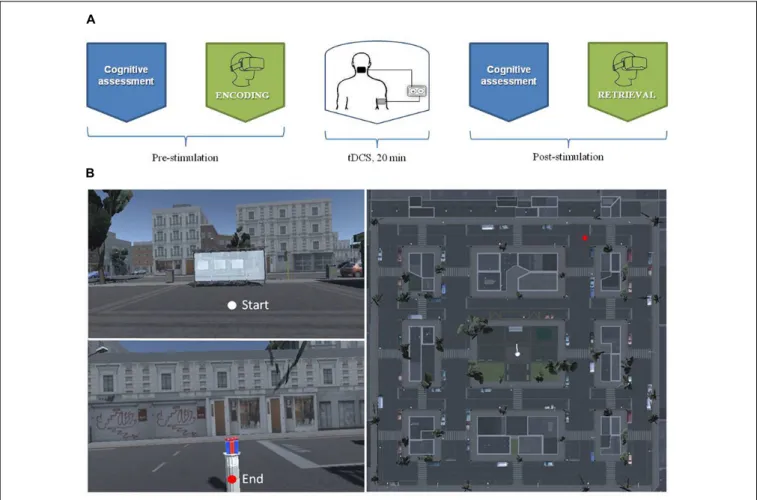The image size is (757, 500).
Task: Click the Post-stimulation label
Action: coord(568,157)
